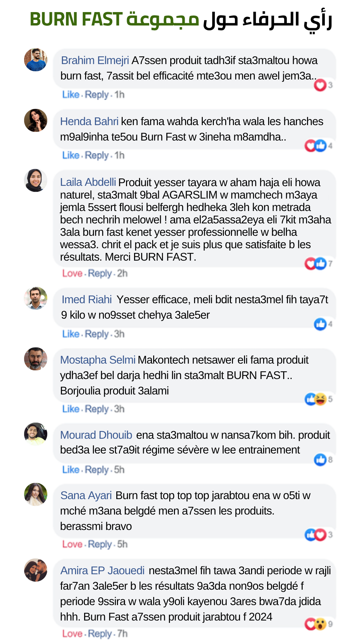The width and height of the screenshot is (362, 644).
Task: Reply to Mostapha Selmi's comment
Action: tap(97, 409)
